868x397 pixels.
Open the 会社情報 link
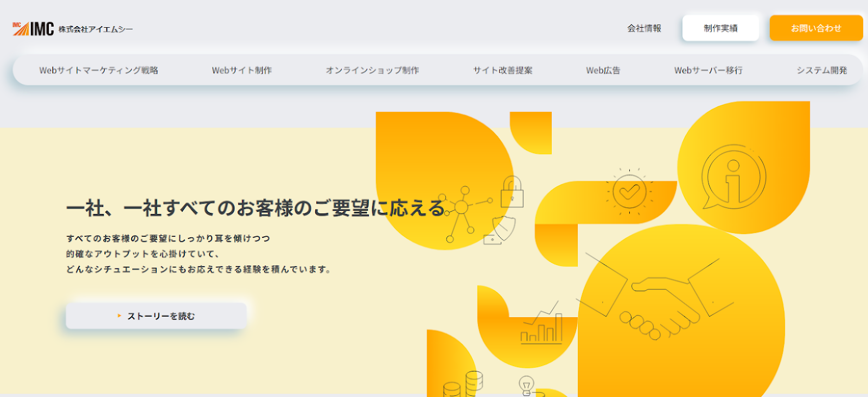click(x=644, y=28)
